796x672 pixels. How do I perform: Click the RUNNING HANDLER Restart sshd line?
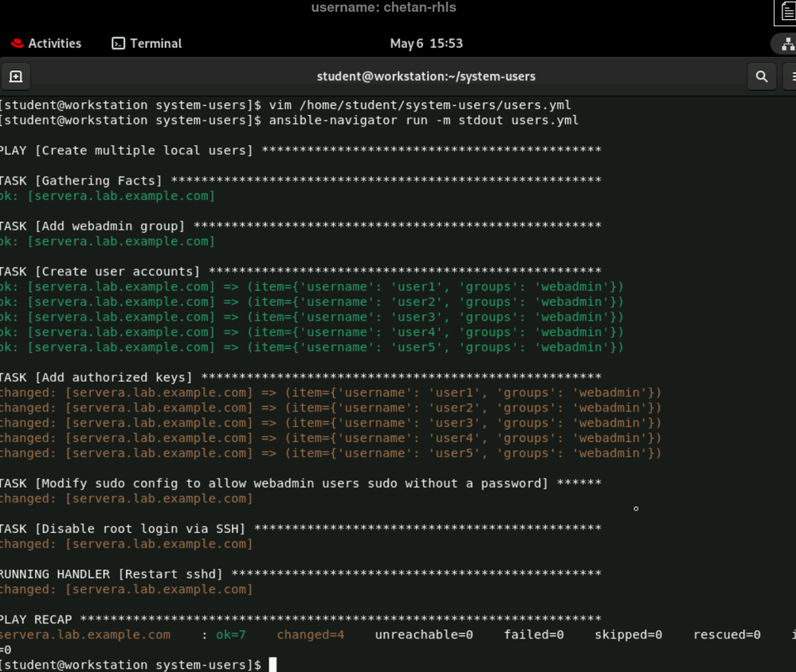tap(112, 574)
